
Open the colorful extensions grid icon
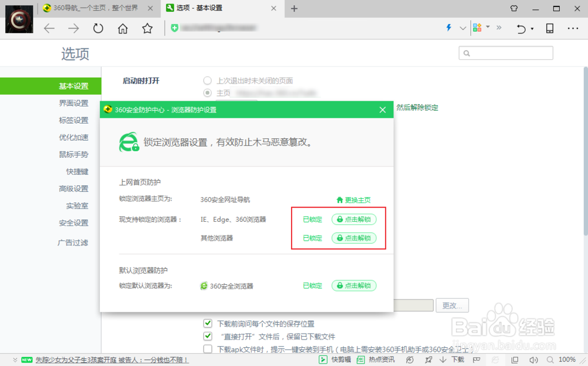(477, 28)
